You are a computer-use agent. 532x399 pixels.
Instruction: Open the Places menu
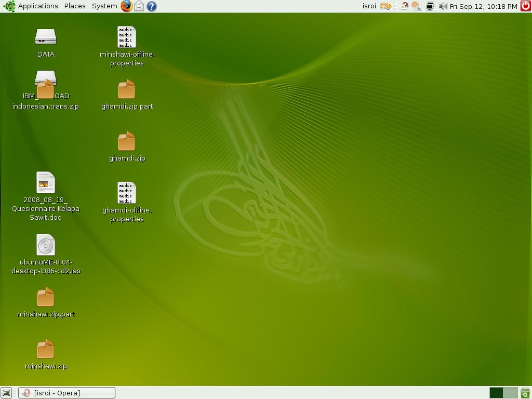point(75,6)
